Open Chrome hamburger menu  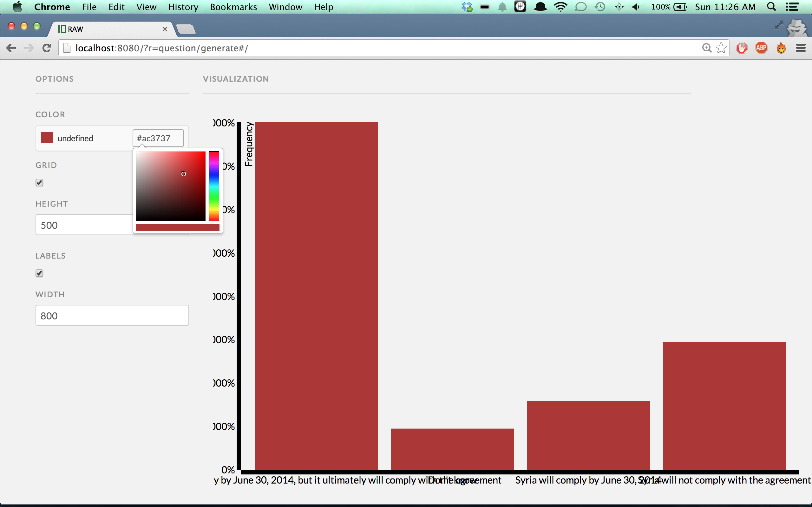pos(801,48)
